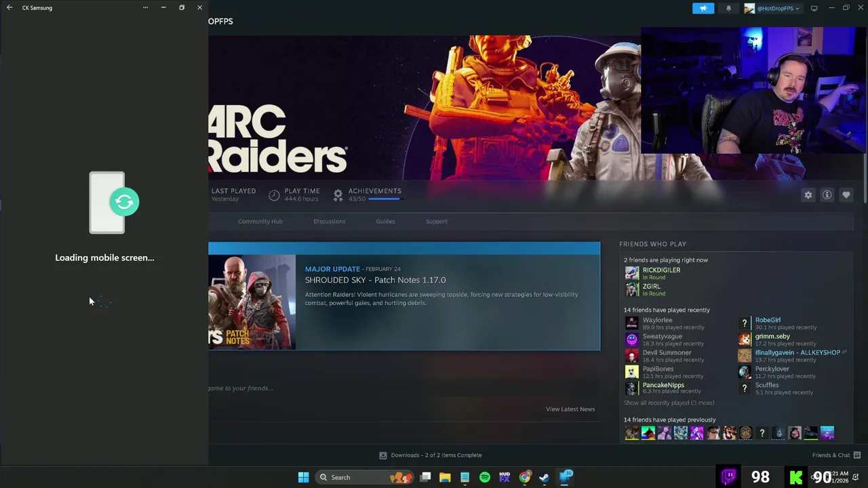Image resolution: width=868 pixels, height=488 pixels.
Task: Open the Guides tab
Action: [385, 222]
